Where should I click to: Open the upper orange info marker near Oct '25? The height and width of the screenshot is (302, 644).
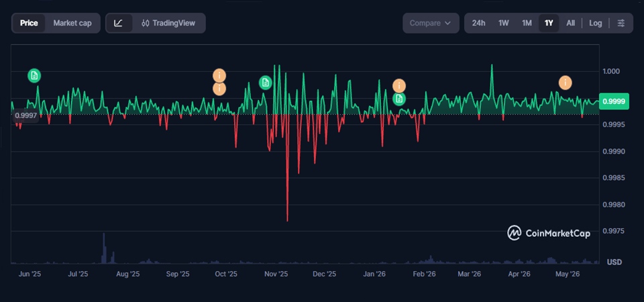point(219,76)
